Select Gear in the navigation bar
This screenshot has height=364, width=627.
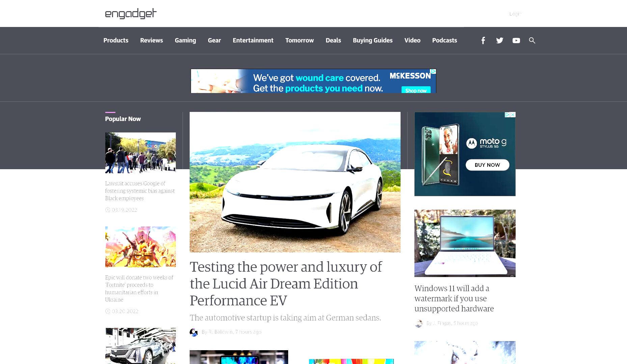click(214, 40)
